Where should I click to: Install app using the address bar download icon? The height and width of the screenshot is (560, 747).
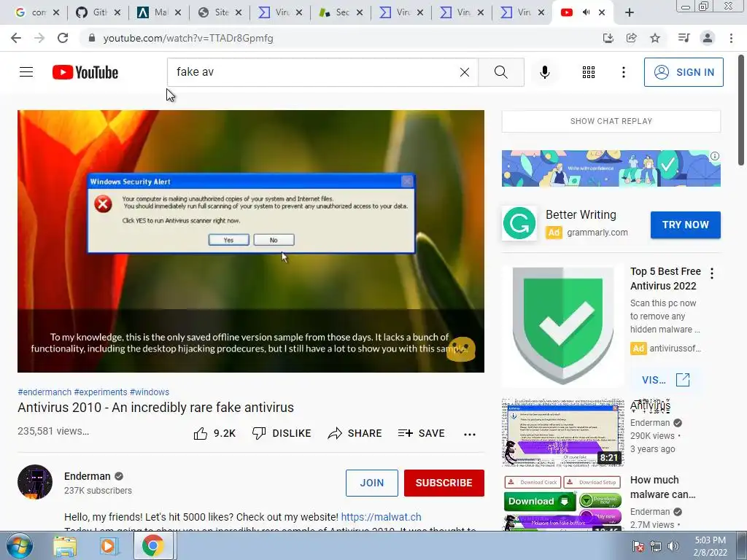[608, 38]
